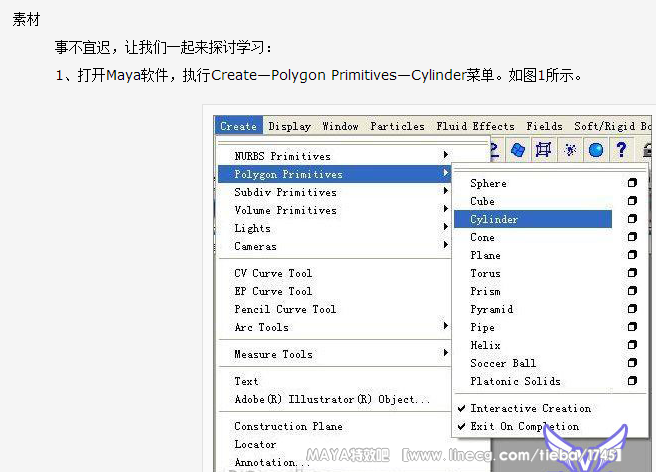
Task: Expand the Lights submenu
Action: 334,228
